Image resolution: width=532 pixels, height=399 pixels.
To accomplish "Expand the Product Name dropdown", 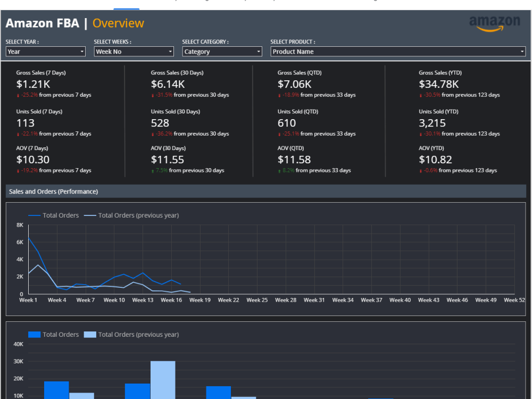I will click(x=398, y=52).
